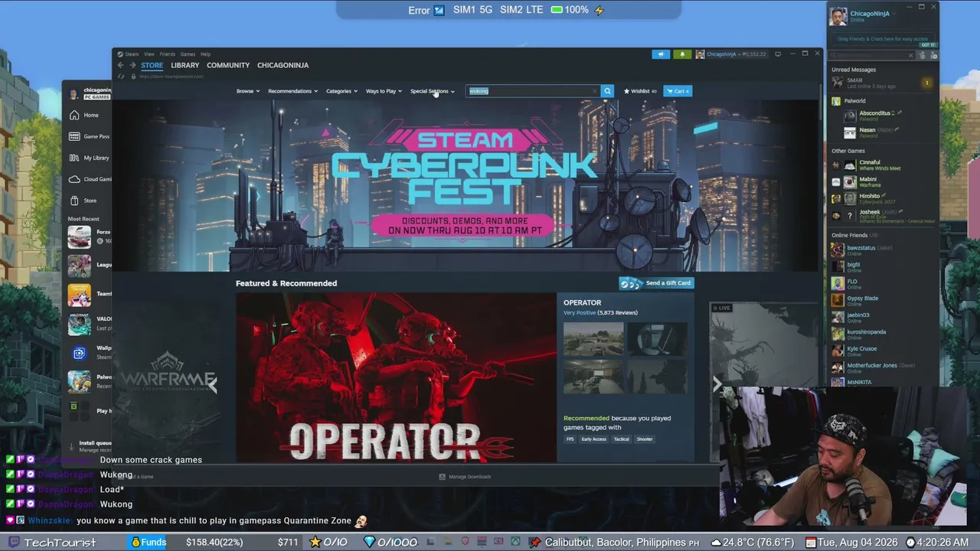Open the OPERATOR game title
Image resolution: width=980 pixels, height=551 pixels.
click(582, 302)
